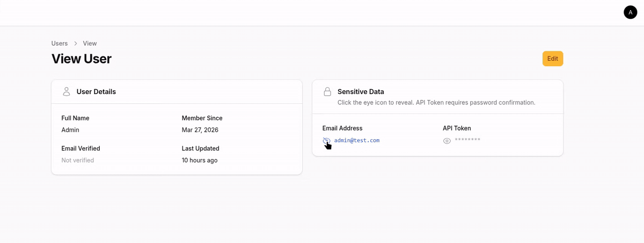Click the View breadcrumb item

(90, 44)
